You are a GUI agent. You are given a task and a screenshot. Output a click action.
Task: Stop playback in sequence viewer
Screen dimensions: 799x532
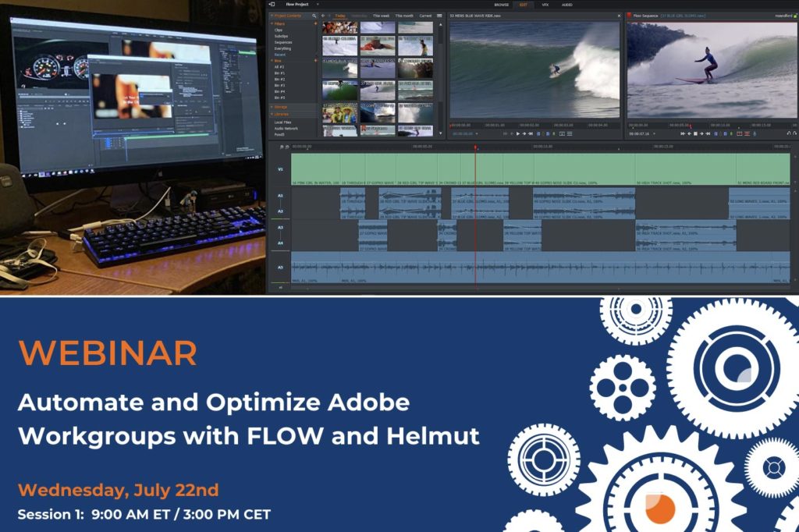695,134
